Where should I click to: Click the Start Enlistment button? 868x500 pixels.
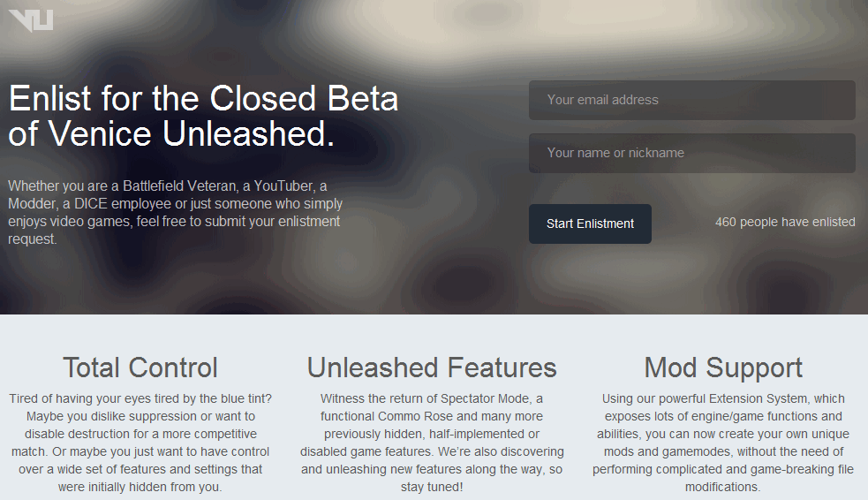(590, 223)
